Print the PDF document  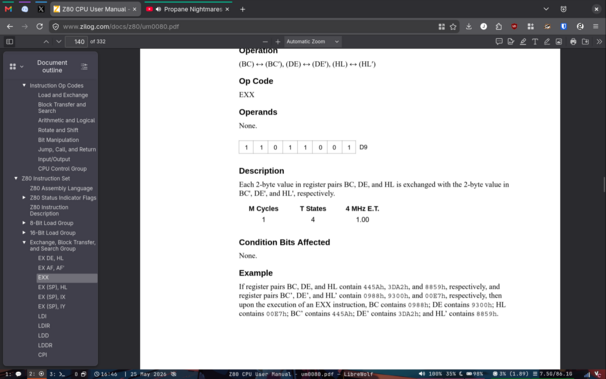pyautogui.click(x=573, y=41)
